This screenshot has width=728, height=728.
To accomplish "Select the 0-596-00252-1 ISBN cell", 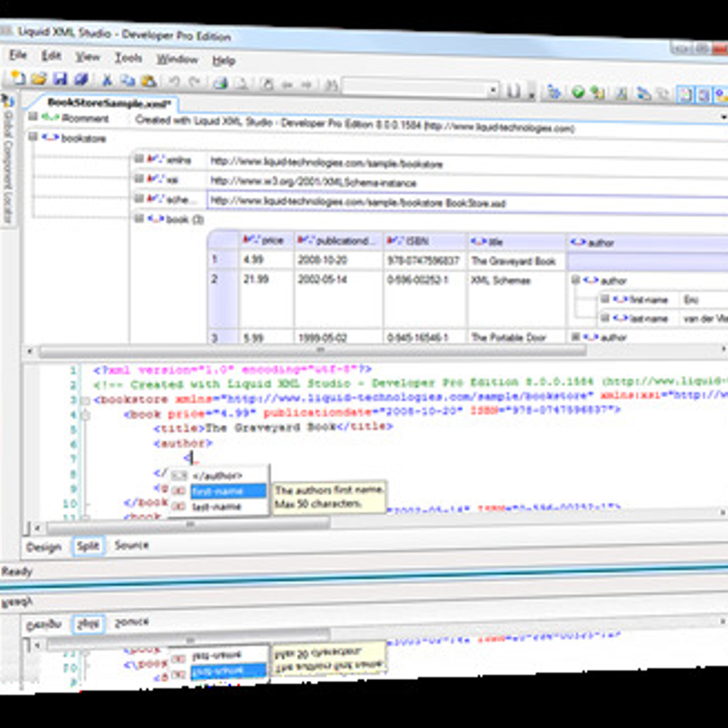I will [x=425, y=299].
